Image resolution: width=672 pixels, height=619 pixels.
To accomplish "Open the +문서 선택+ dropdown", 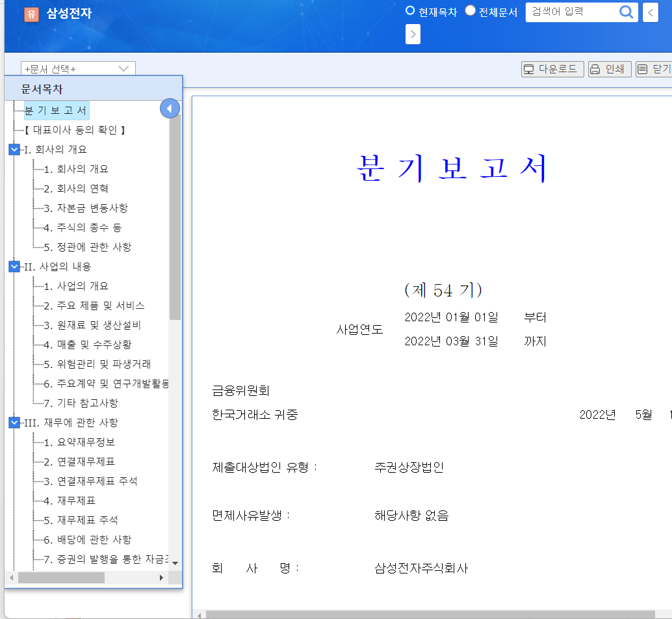I will pyautogui.click(x=78, y=68).
